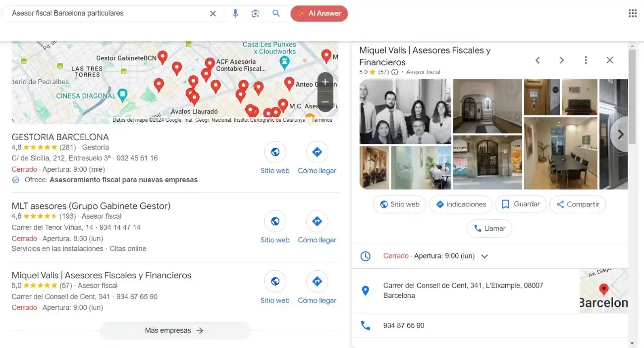
Task: Zoom out on the map
Action: [x=325, y=102]
